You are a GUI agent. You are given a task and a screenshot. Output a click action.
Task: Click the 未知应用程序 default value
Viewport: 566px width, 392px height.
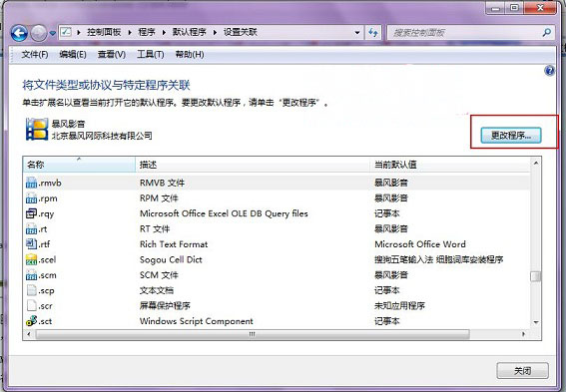tap(399, 306)
